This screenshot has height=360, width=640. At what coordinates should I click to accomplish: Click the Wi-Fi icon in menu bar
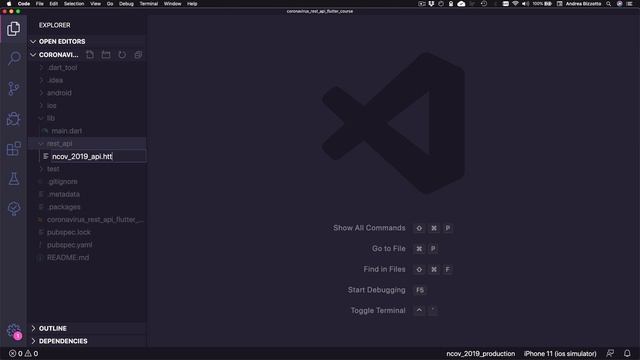(515, 4)
